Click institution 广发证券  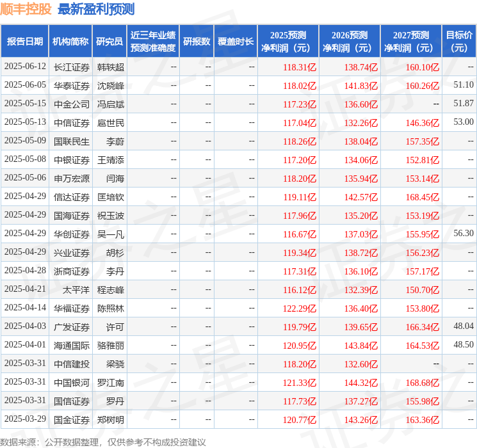tap(72, 327)
